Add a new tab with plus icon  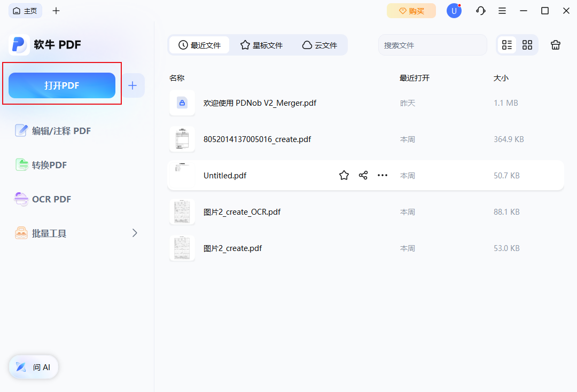pos(56,11)
